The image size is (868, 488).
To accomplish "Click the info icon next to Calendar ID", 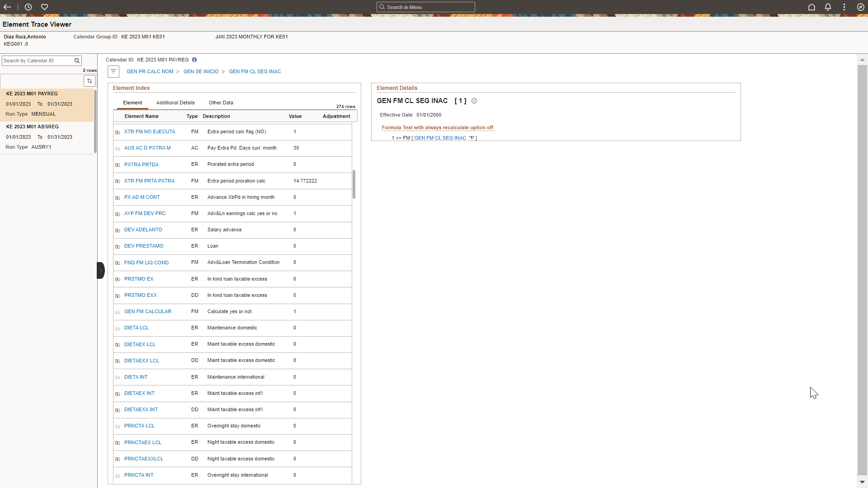I will pyautogui.click(x=194, y=59).
